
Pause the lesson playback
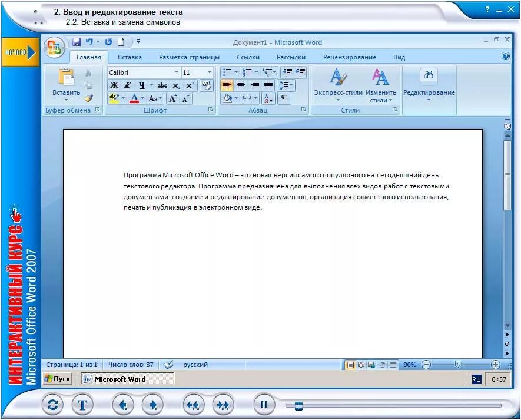[x=264, y=405]
